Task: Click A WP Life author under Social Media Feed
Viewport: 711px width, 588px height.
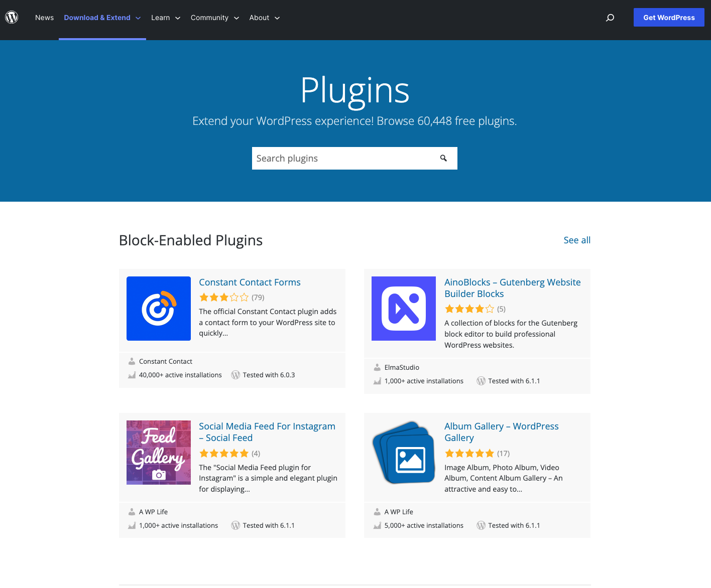Action: [153, 512]
